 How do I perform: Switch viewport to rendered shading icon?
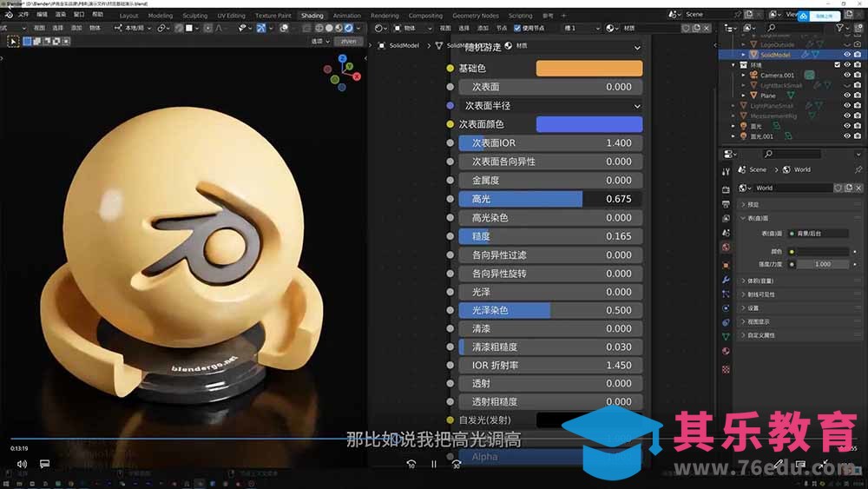point(349,28)
